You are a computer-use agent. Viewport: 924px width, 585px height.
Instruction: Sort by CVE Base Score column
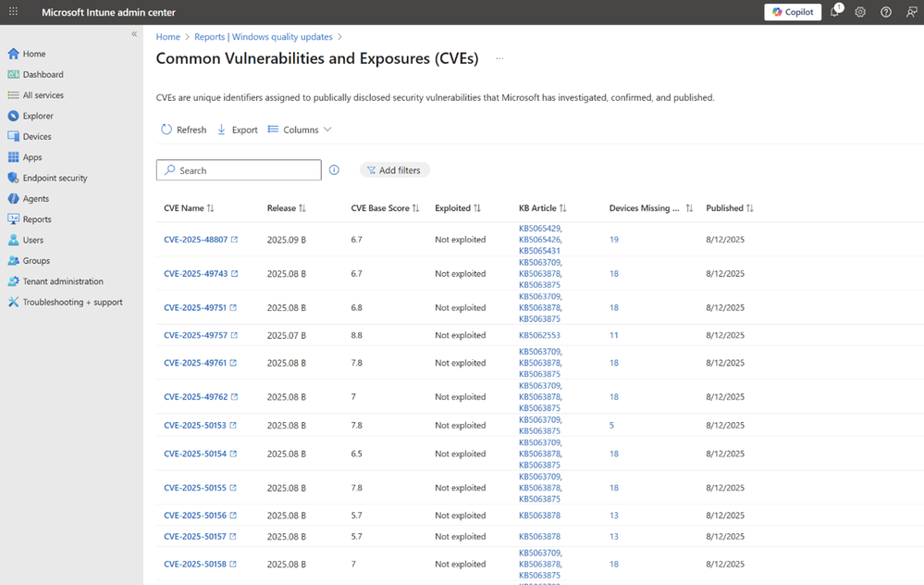[x=385, y=208]
